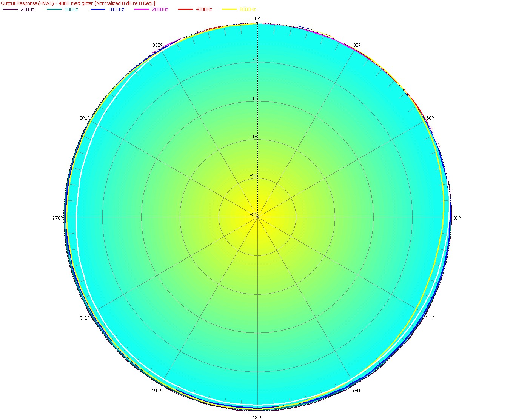Click the -15 dB ring label
The width and height of the screenshot is (516, 420).
click(254, 137)
